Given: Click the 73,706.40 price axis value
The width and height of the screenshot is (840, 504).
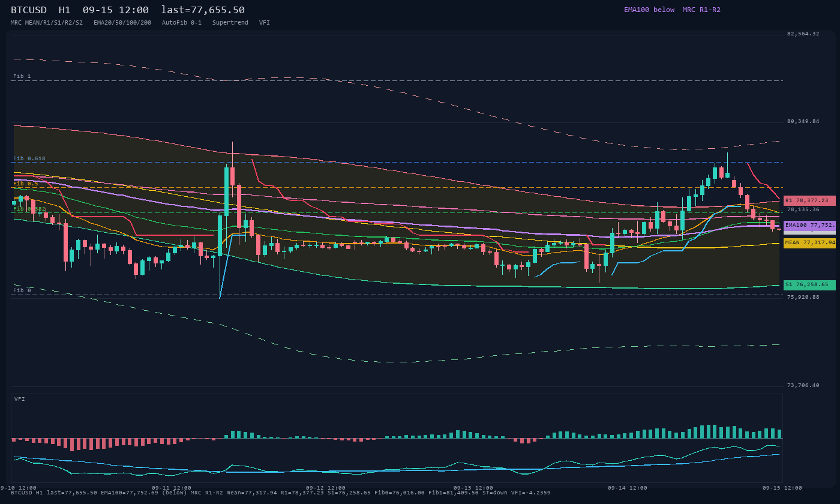Looking at the screenshot, I should 803,385.
